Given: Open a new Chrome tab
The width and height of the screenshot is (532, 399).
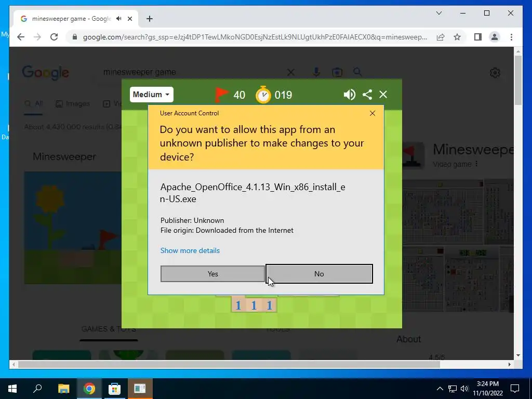Looking at the screenshot, I should pyautogui.click(x=150, y=19).
